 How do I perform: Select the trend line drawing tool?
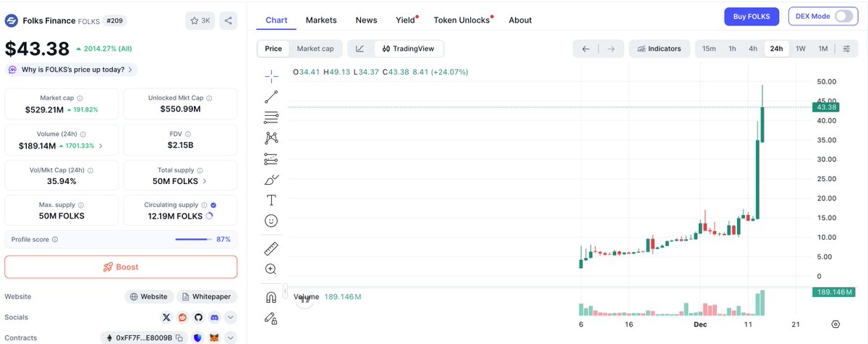point(271,96)
